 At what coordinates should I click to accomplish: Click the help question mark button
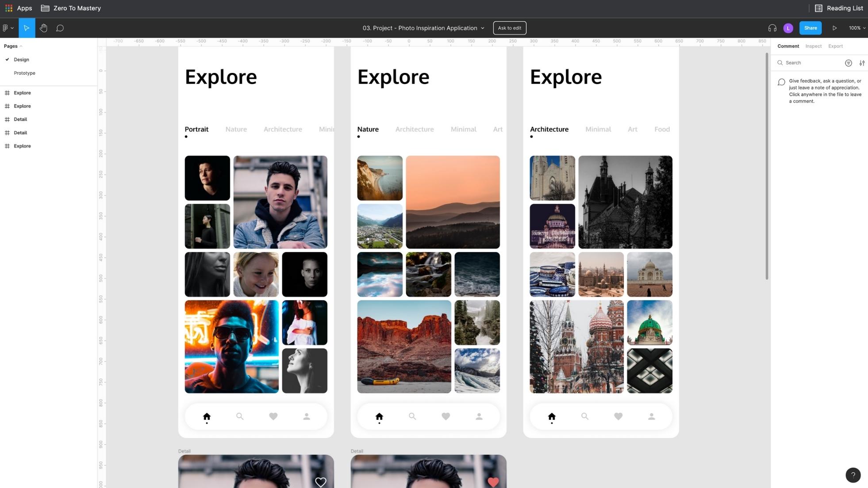[853, 475]
